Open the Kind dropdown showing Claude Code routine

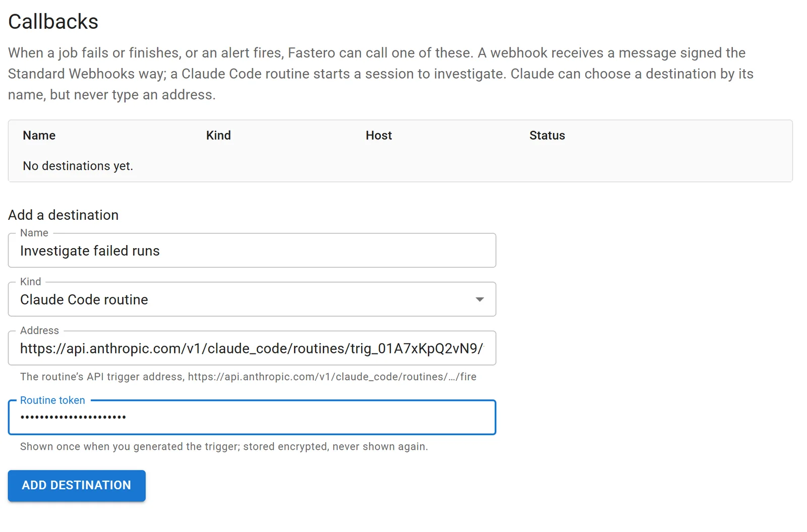[252, 300]
